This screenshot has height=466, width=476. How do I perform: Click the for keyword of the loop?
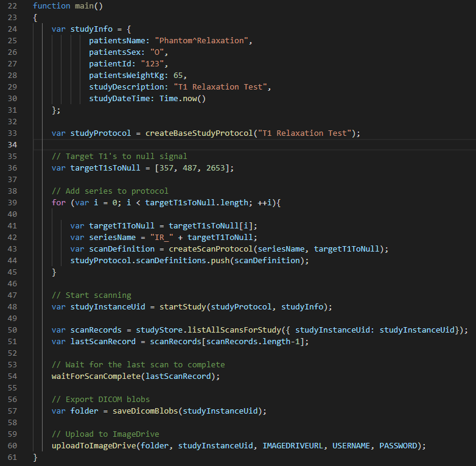[58, 203]
